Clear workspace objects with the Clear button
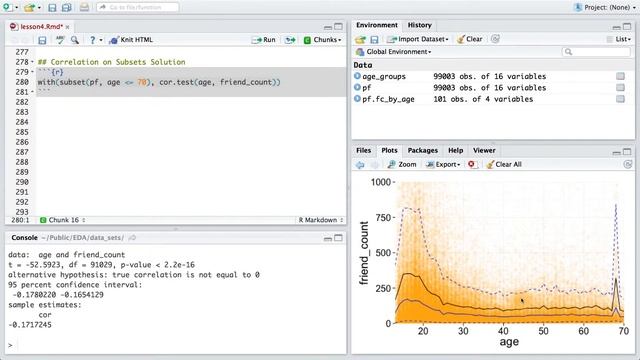Viewport: 640px width, 360px height. (x=470, y=39)
